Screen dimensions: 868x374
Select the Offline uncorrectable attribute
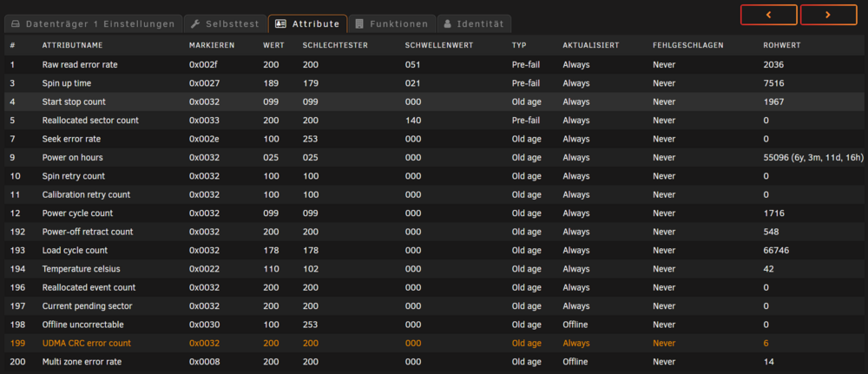click(x=434, y=325)
